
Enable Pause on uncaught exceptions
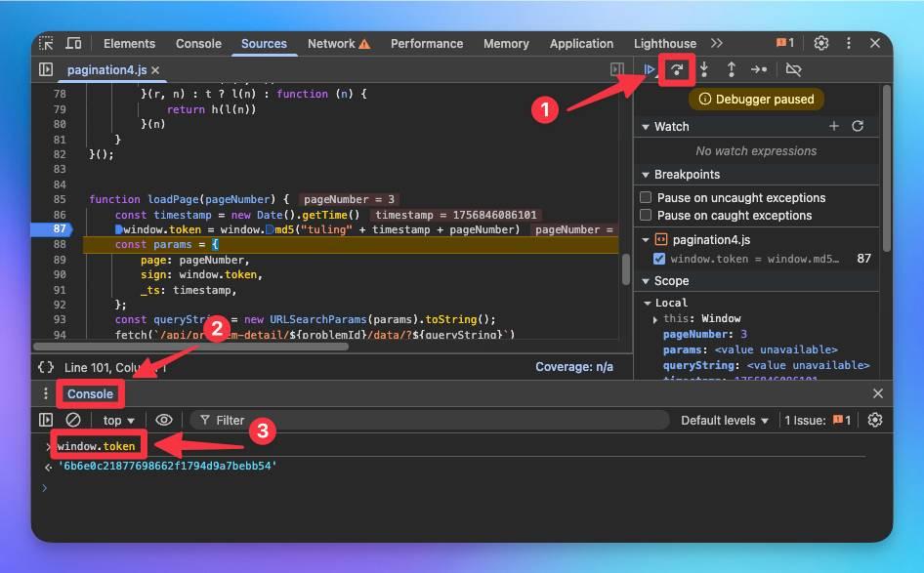646,197
